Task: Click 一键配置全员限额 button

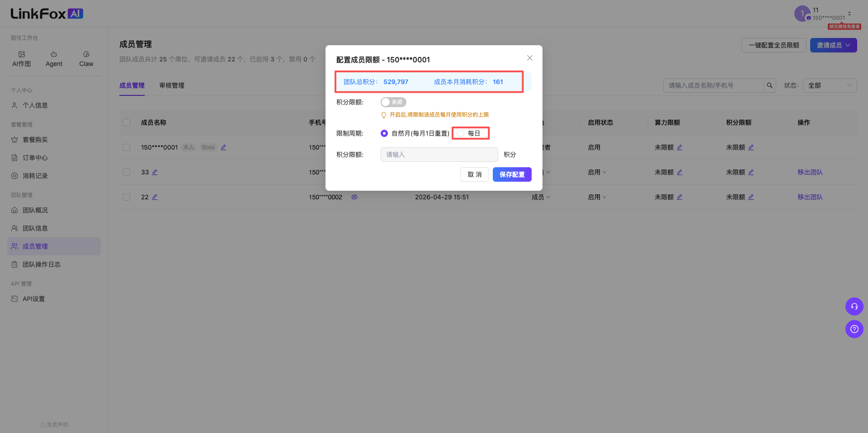Action: tap(774, 45)
